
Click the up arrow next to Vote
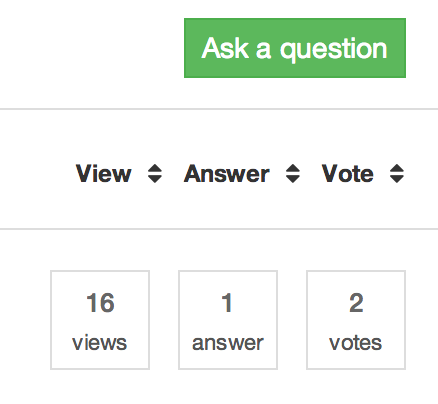(x=397, y=168)
